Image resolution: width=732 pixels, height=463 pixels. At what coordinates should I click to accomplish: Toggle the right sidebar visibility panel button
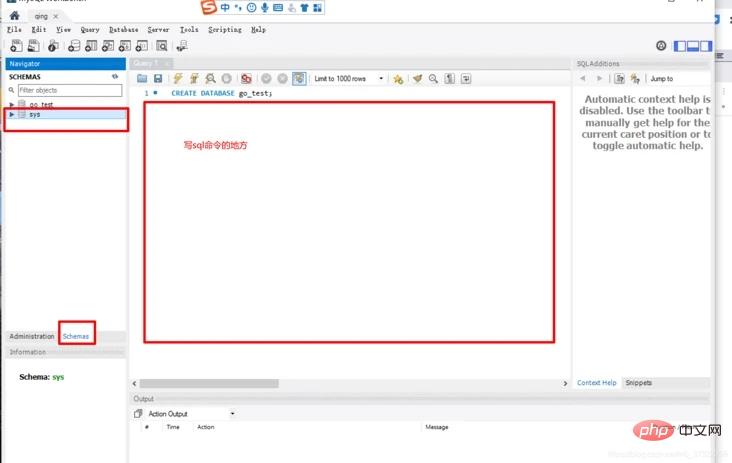click(x=706, y=46)
